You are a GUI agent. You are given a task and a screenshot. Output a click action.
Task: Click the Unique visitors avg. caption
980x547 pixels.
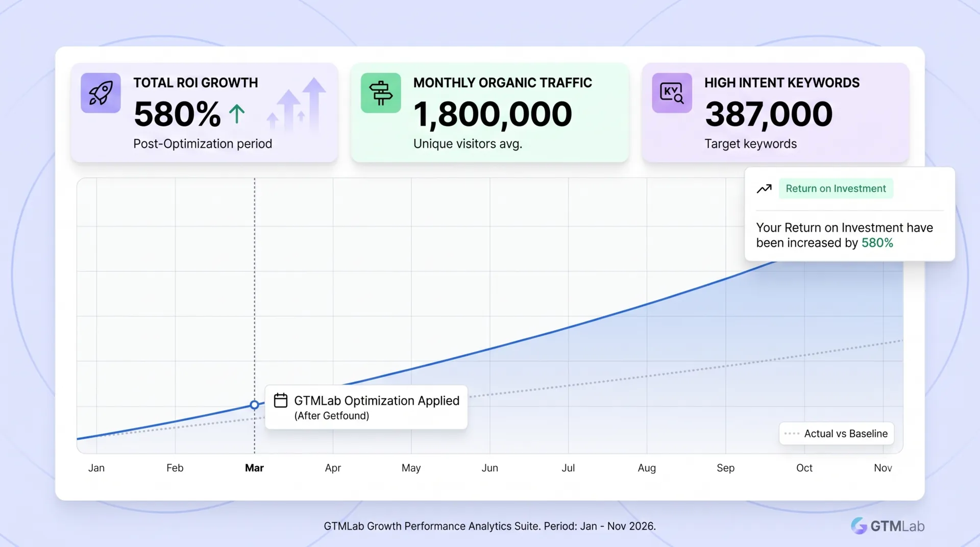[468, 144]
